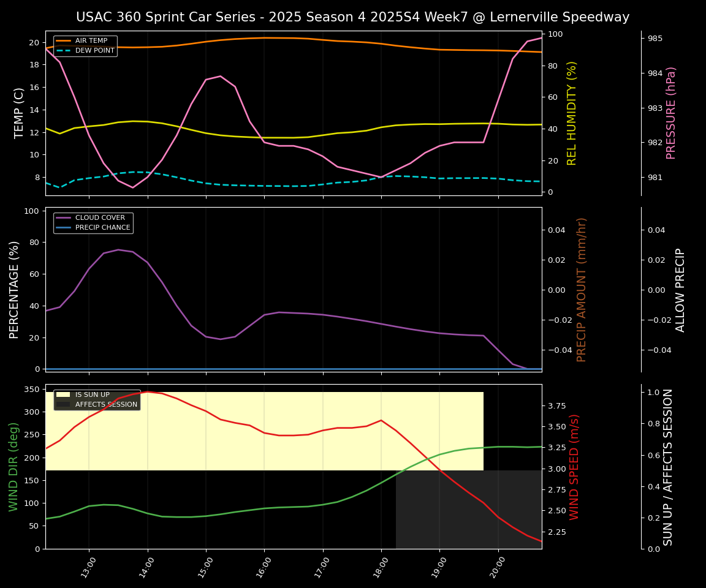Click the PRECIP AMOUNT (mm/hr) axis label
The height and width of the screenshot is (588, 706).
(x=582, y=289)
